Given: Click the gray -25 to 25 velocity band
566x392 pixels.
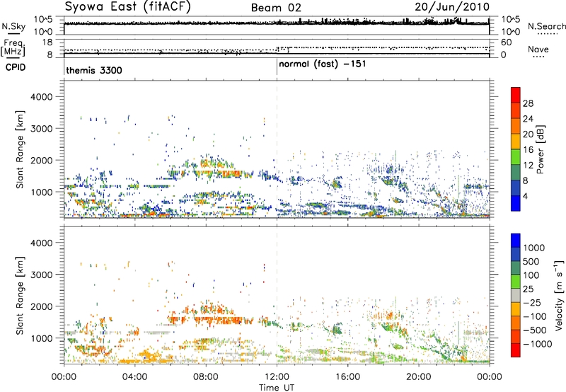Looking at the screenshot, I should pyautogui.click(x=516, y=295).
